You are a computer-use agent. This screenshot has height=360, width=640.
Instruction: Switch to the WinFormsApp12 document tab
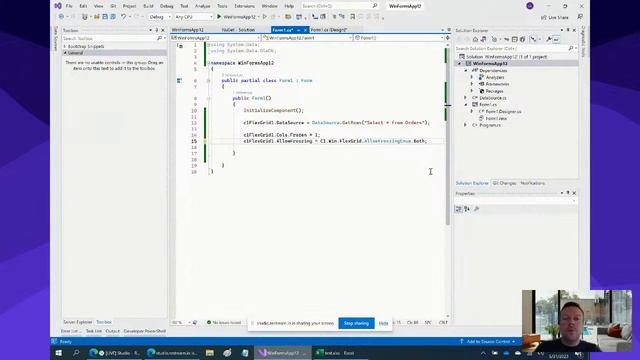click(187, 30)
